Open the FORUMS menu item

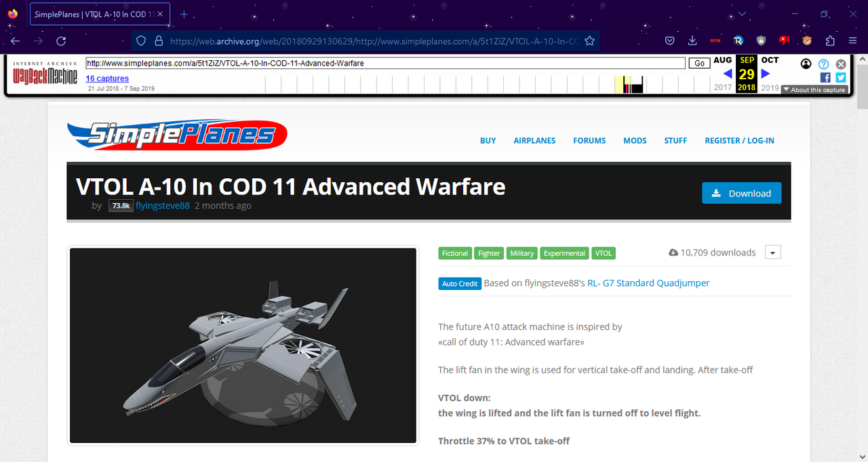tap(589, 141)
